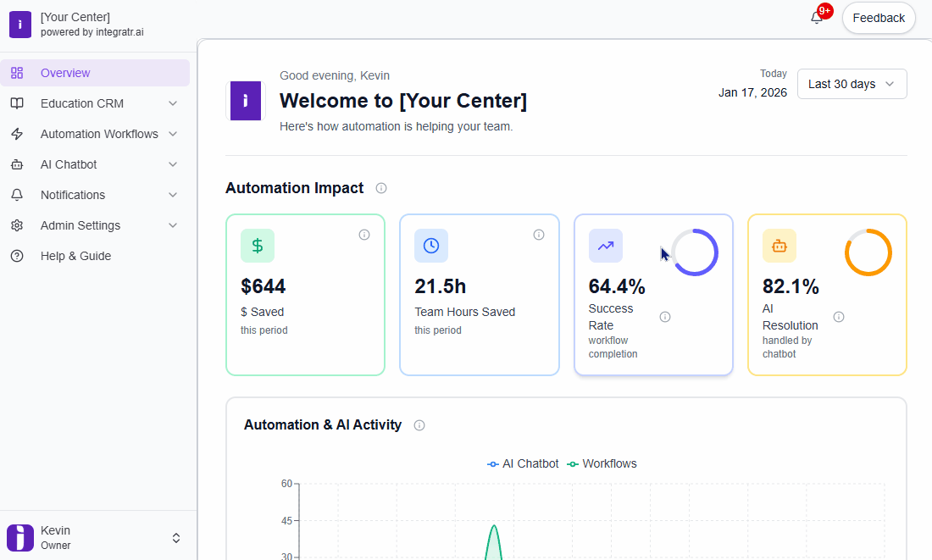Viewport: 932px width, 560px height.
Task: Click the Feedback button
Action: click(879, 17)
